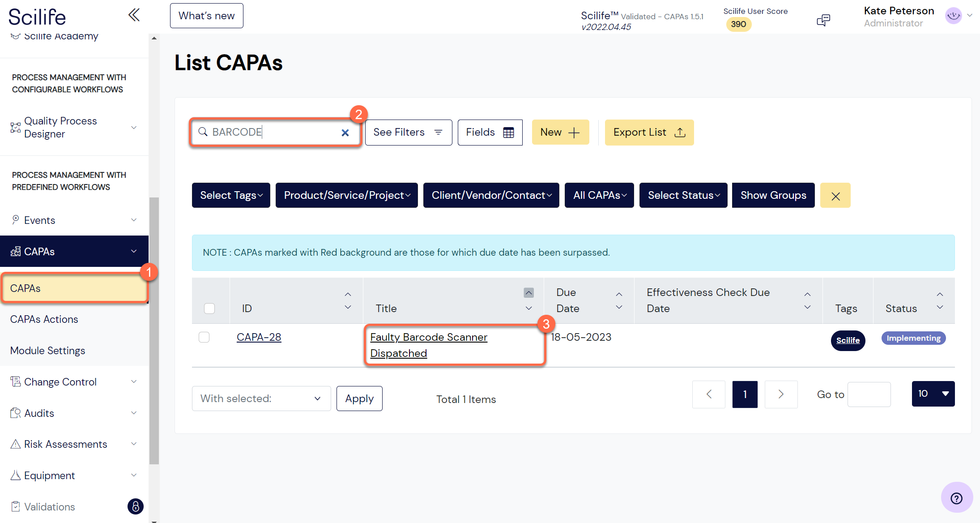Click user avatar icon
Image resolution: width=980 pixels, height=523 pixels.
953,16
